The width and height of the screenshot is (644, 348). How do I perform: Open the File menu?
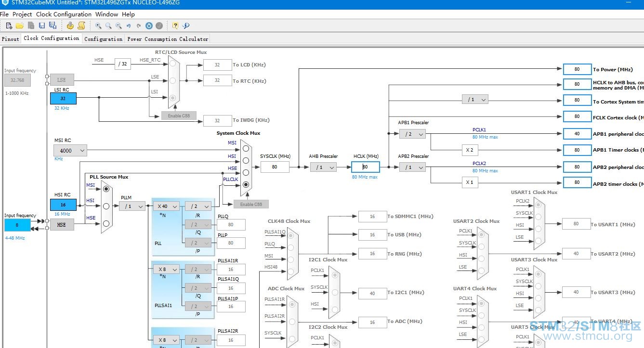4,14
